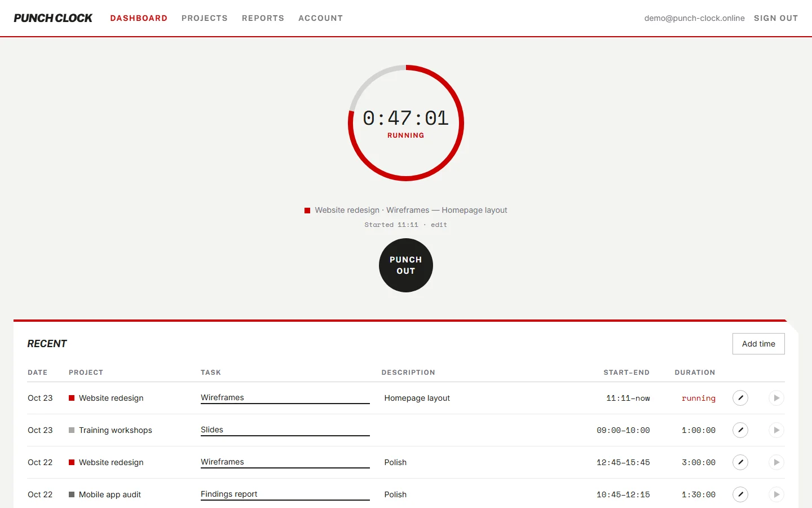Screen dimensions: 812x508
Task: Click the Homepage layout description cell
Action: [417, 398]
